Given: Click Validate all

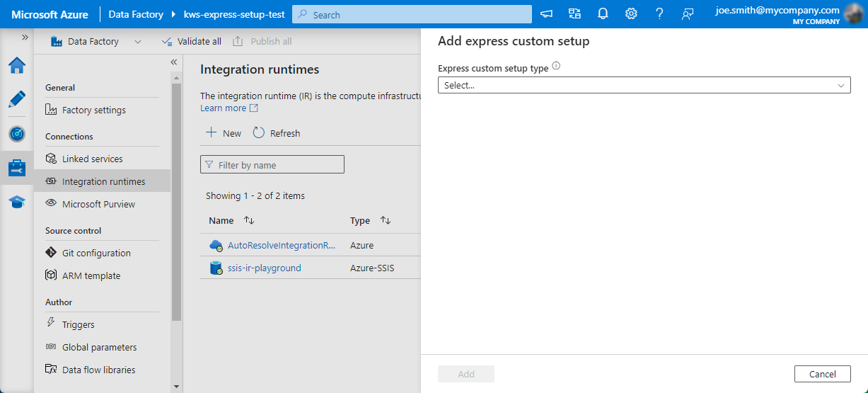Looking at the screenshot, I should (x=192, y=42).
